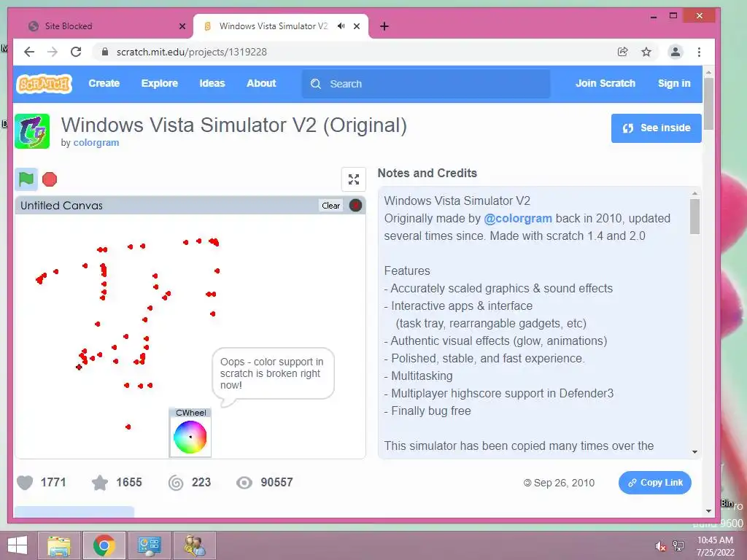The height and width of the screenshot is (560, 747).
Task: Click the address bar URL
Action: (192, 52)
